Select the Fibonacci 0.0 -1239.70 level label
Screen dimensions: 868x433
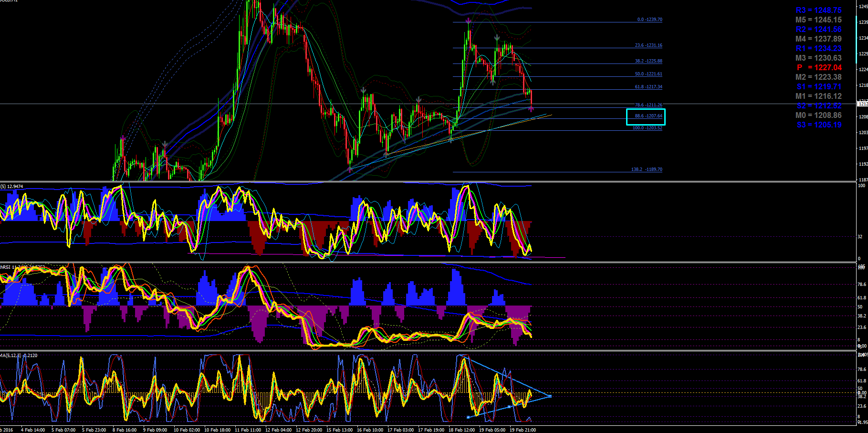click(x=649, y=20)
